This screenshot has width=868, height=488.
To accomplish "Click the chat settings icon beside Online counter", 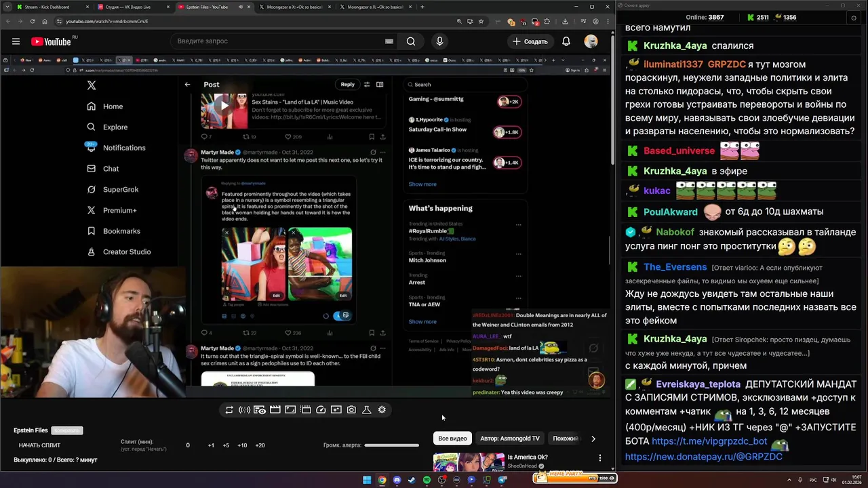I will click(854, 18).
